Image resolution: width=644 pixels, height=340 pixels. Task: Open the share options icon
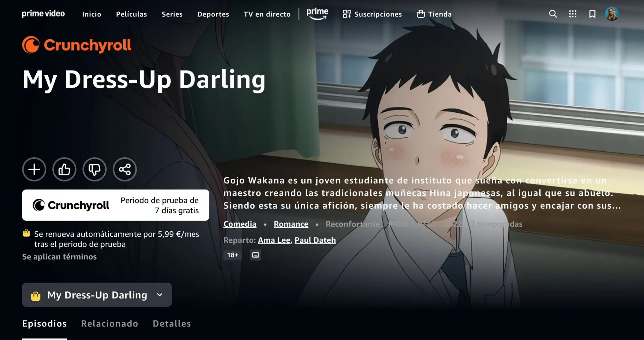tap(125, 170)
